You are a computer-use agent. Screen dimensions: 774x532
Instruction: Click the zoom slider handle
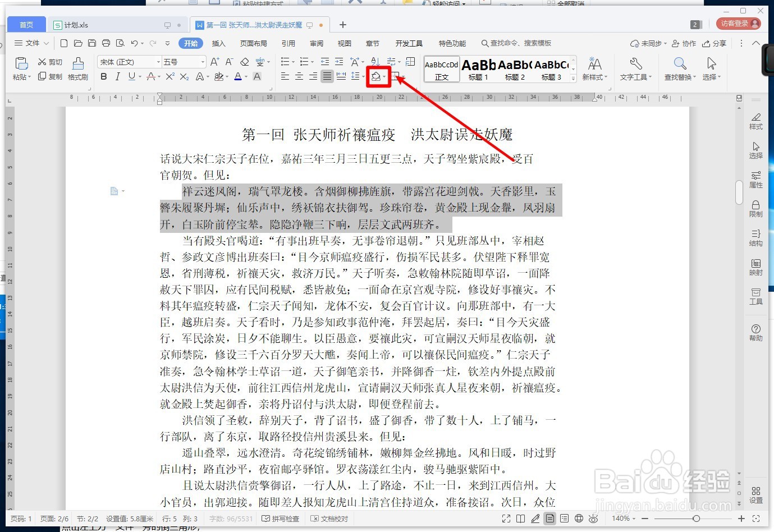coord(696,519)
